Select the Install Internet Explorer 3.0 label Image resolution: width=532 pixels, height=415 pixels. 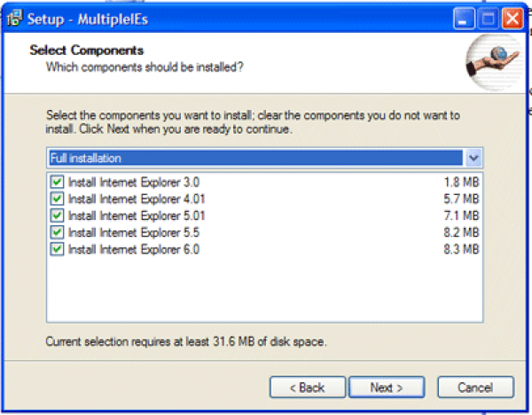click(x=134, y=182)
